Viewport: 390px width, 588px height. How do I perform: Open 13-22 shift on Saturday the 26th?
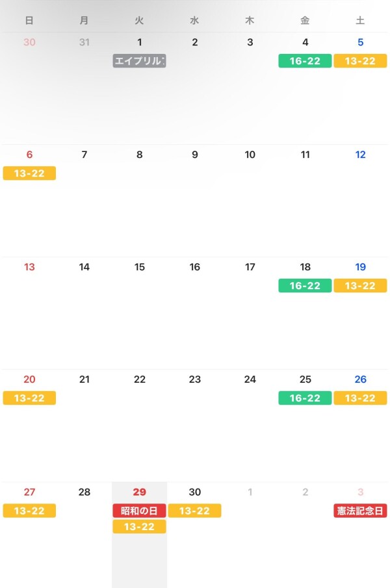(360, 398)
